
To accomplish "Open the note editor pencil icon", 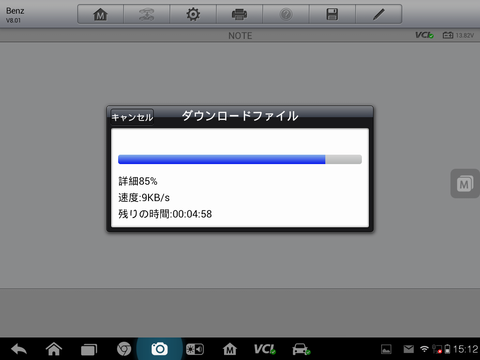I will (x=379, y=14).
